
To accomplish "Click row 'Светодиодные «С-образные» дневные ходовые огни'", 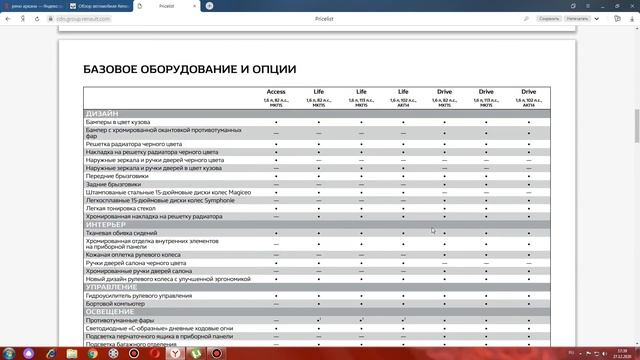I will coord(317,329).
